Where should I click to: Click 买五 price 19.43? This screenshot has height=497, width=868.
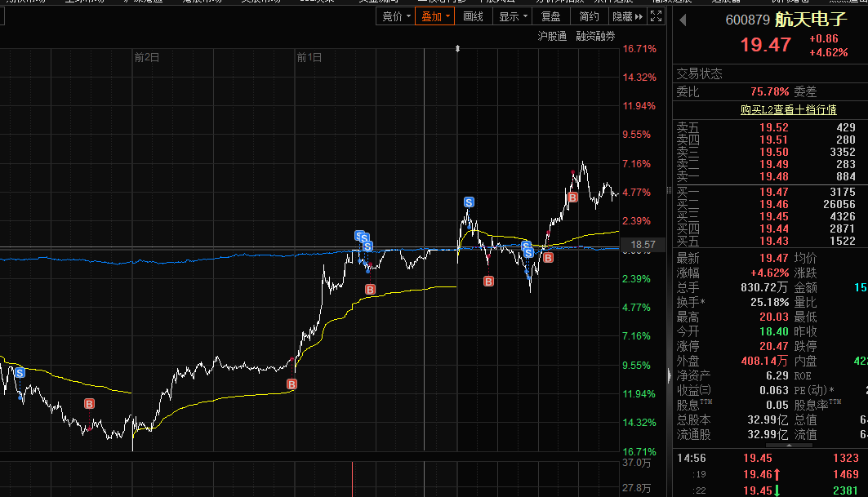[x=773, y=241]
